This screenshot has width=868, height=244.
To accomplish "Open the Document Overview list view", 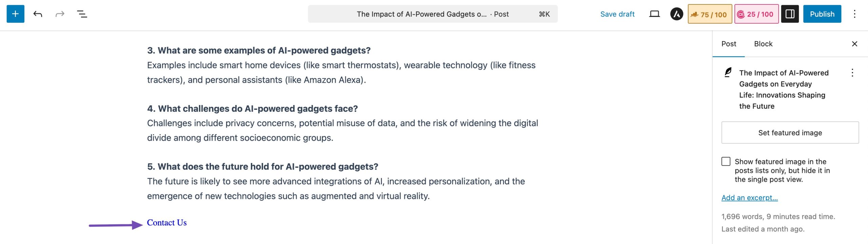I will [x=82, y=14].
